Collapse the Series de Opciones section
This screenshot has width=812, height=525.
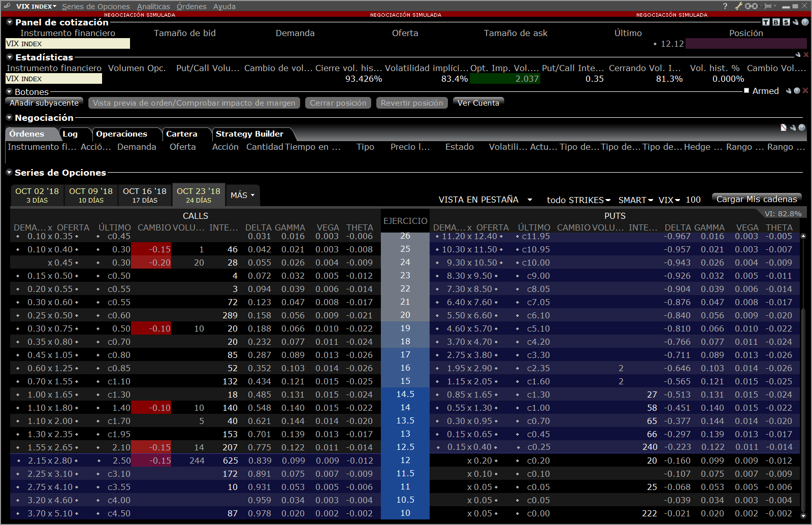pos(9,172)
